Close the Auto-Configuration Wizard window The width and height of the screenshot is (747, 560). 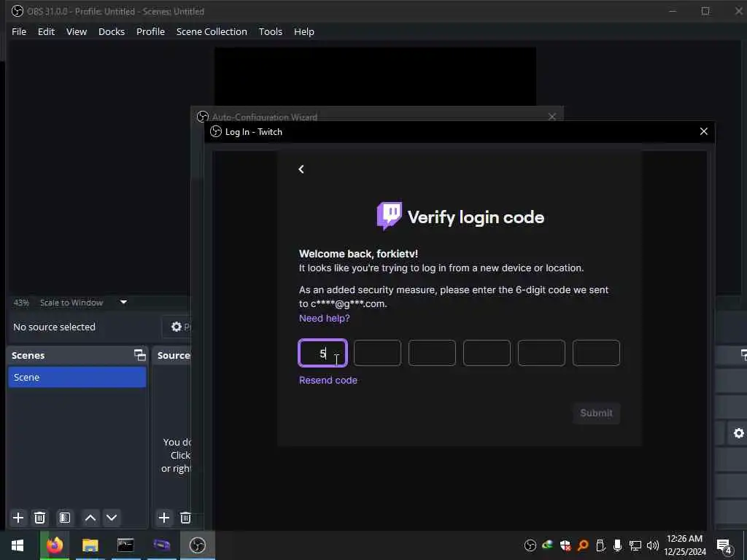(x=551, y=117)
